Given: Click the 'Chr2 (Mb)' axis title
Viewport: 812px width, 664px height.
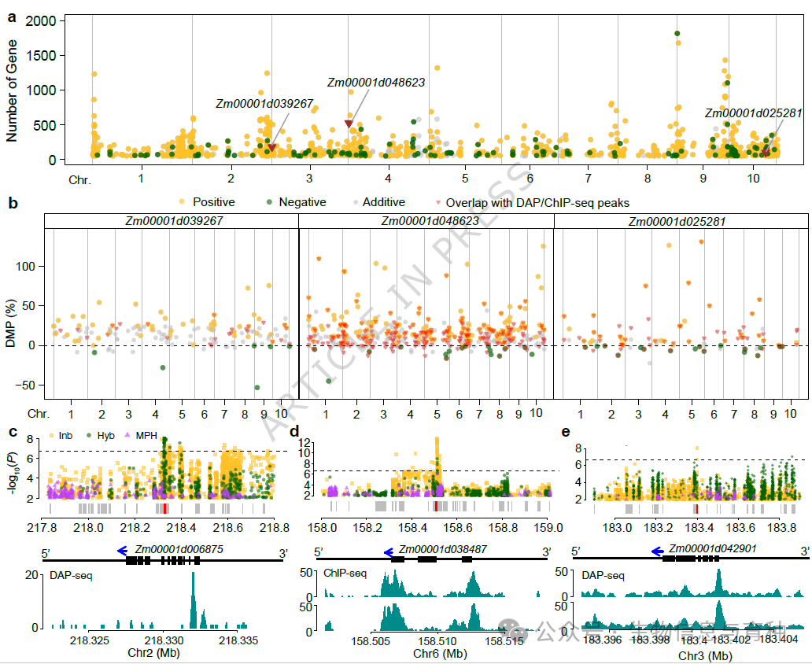Looking at the screenshot, I should (x=153, y=653).
